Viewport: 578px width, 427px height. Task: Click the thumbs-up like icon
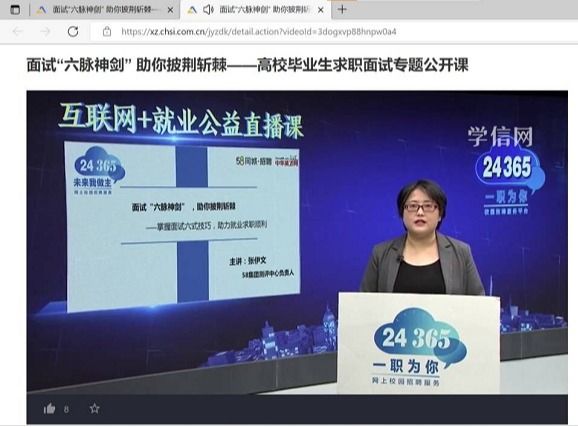pos(49,408)
